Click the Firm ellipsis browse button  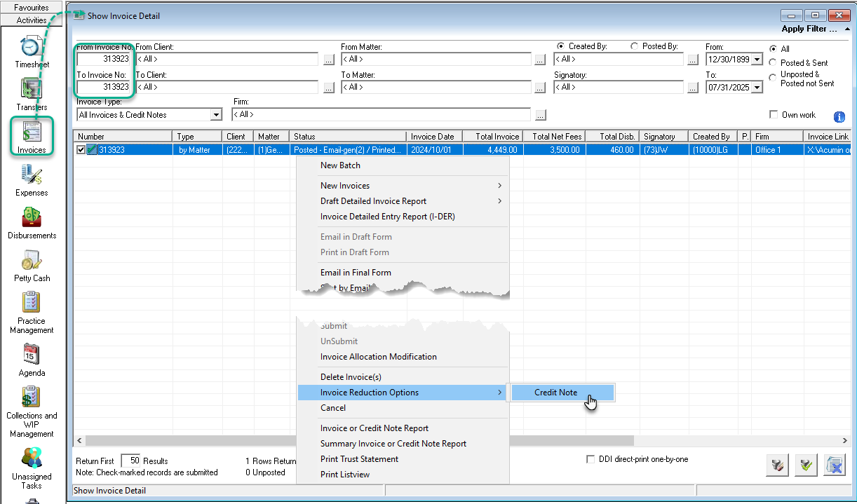(540, 115)
